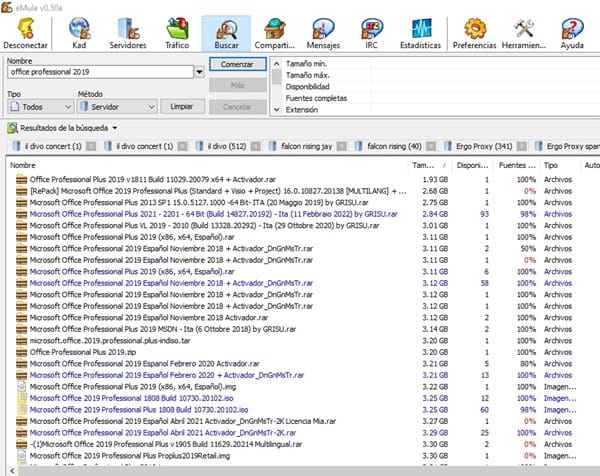Expand the Nombre search history dropdown
The width and height of the screenshot is (600, 476).
click(x=200, y=72)
